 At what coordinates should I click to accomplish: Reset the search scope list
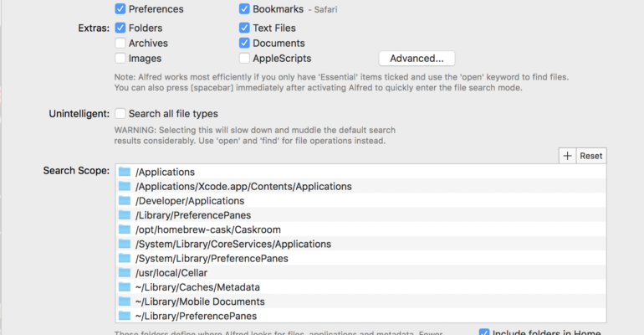pyautogui.click(x=591, y=156)
